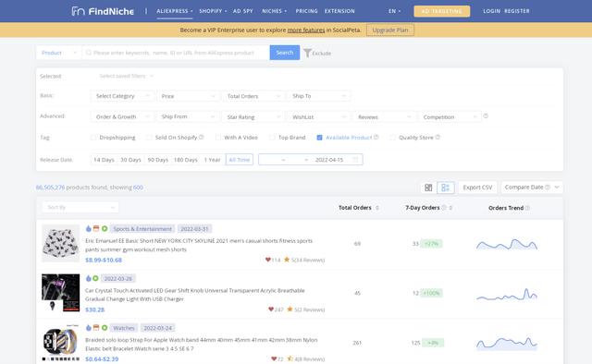Click green circle icon on Eric Emanuel row
Screen dimensions: 592x364
pyautogui.click(x=105, y=228)
